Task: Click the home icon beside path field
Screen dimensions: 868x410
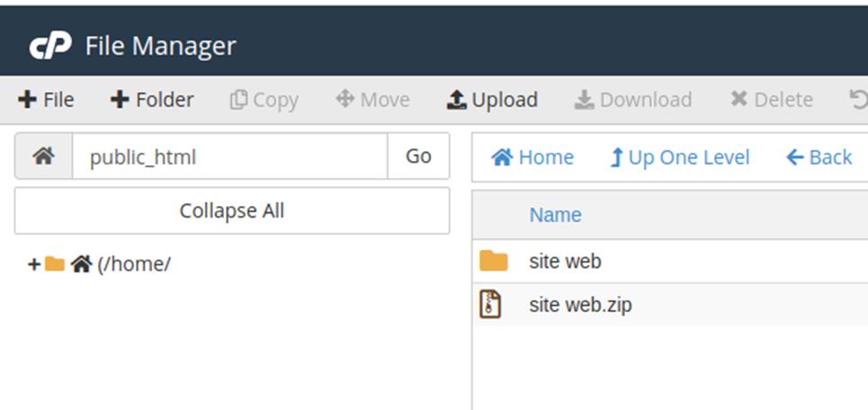Action: (43, 156)
